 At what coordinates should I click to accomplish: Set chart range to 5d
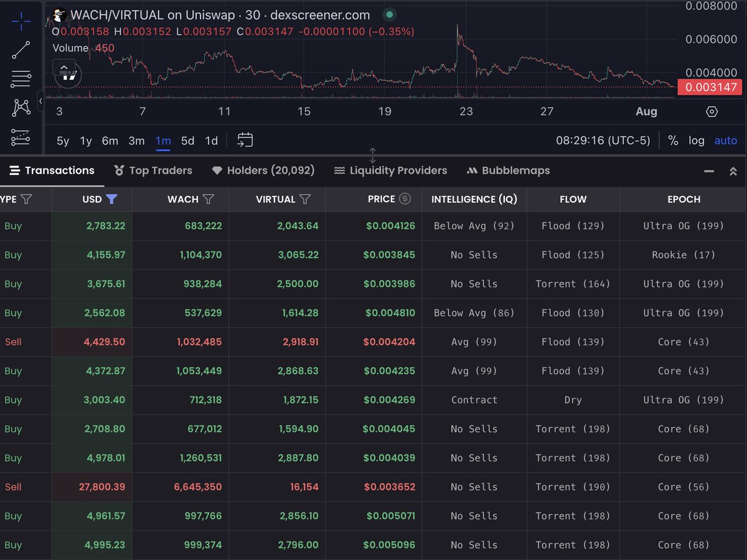[188, 141]
